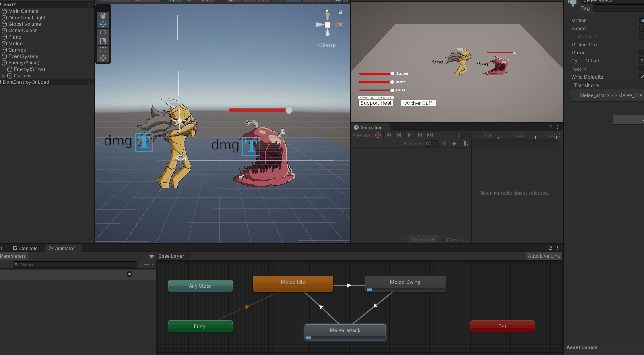Toggle Preview mode in Animation window
Screen dimensions: 644x355
361,135
